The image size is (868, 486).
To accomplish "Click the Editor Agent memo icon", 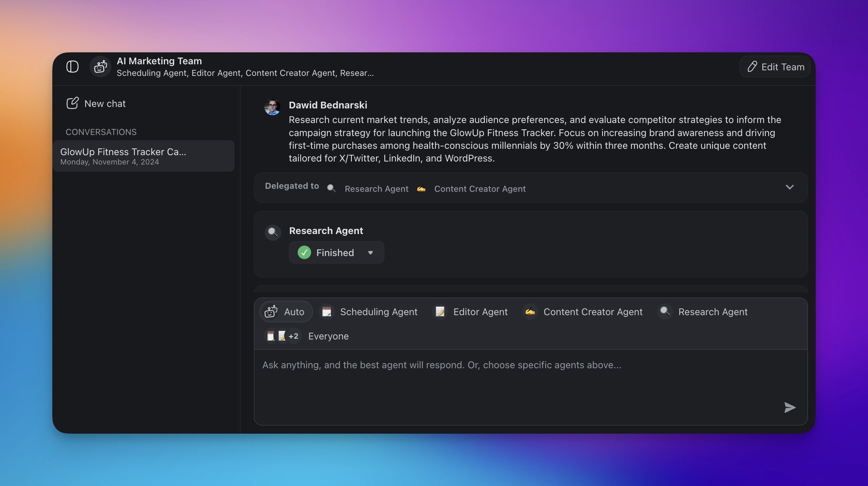I will 440,311.
